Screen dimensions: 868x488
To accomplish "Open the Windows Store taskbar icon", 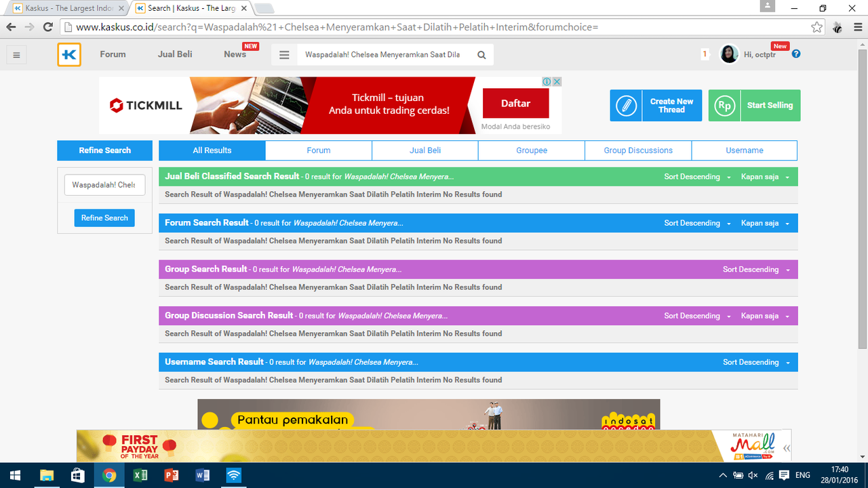I will pos(78,475).
